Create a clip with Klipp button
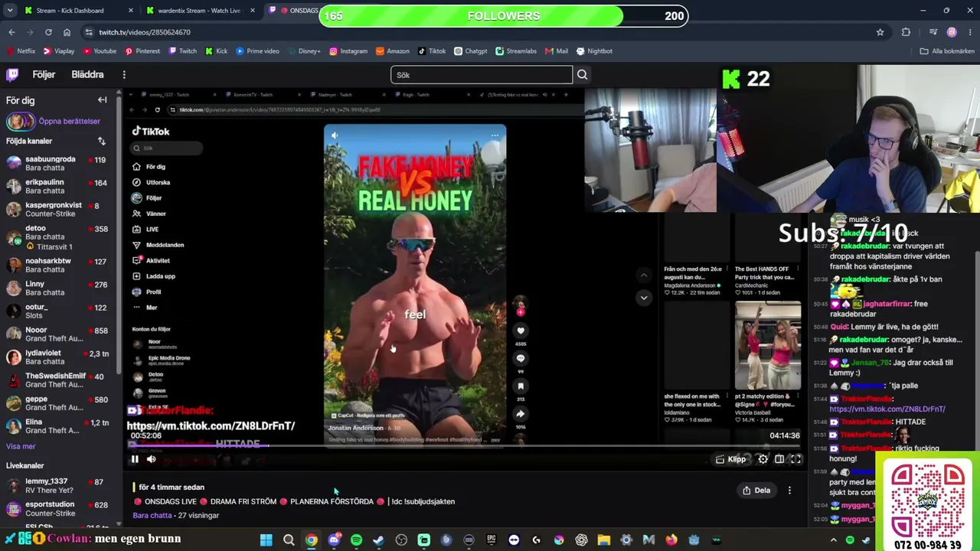980x551 pixels. tap(730, 459)
